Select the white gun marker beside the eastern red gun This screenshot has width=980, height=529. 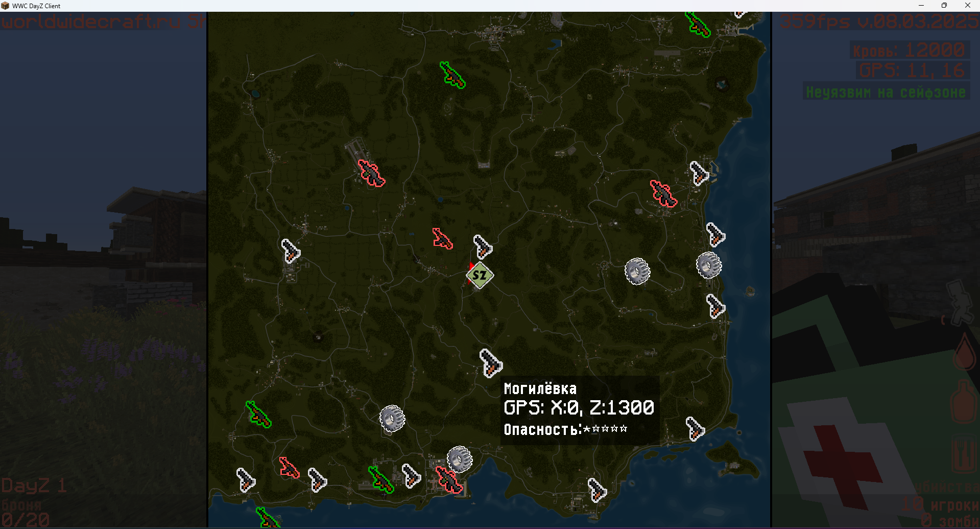[x=699, y=173]
